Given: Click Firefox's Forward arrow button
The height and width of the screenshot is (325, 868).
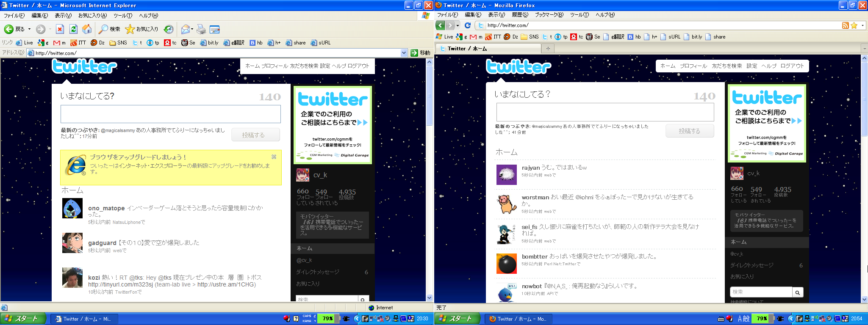Looking at the screenshot, I should pos(450,25).
